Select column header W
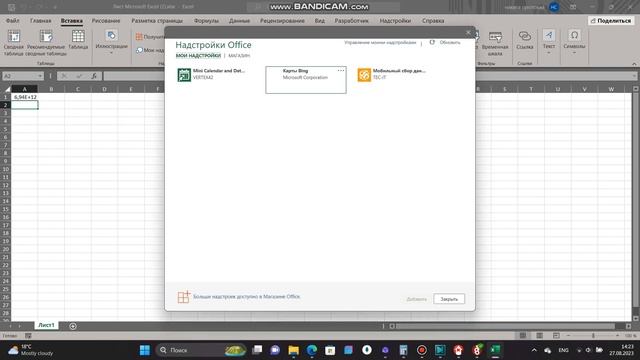 click(611, 89)
